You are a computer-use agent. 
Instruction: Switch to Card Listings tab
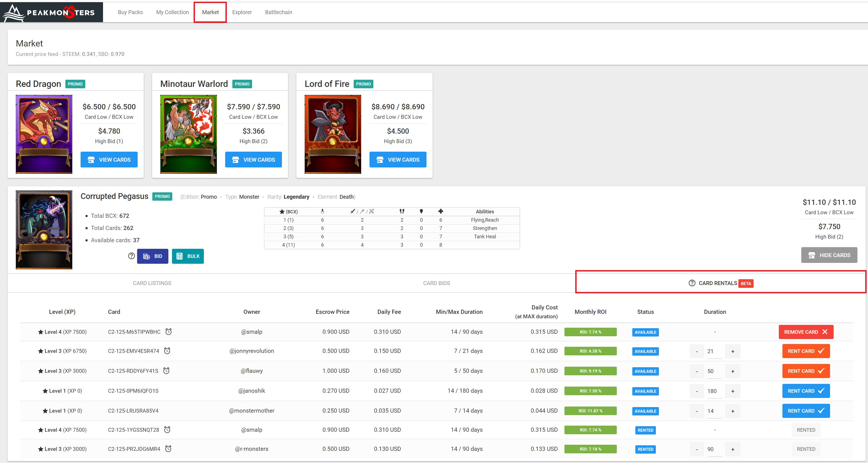click(x=152, y=283)
